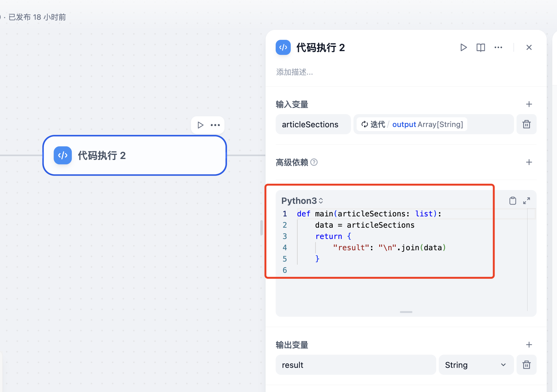This screenshot has width=557, height=392.
Task: Open the String type dropdown
Action: pos(475,365)
